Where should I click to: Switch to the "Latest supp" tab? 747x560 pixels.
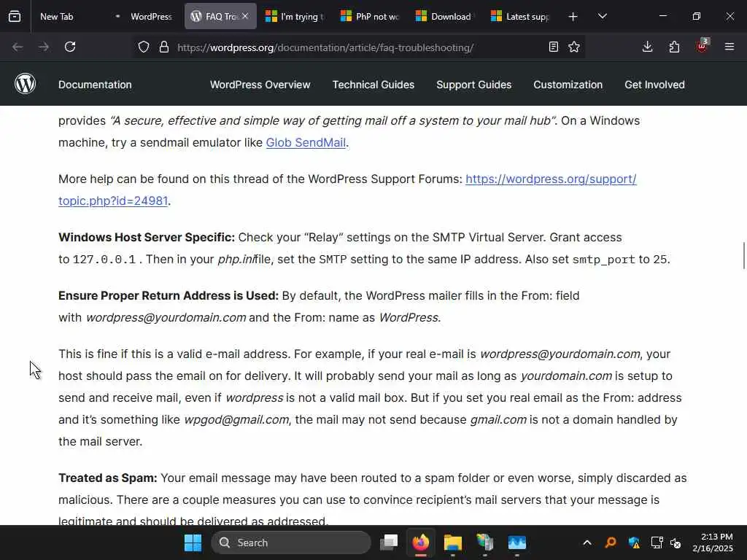point(521,16)
